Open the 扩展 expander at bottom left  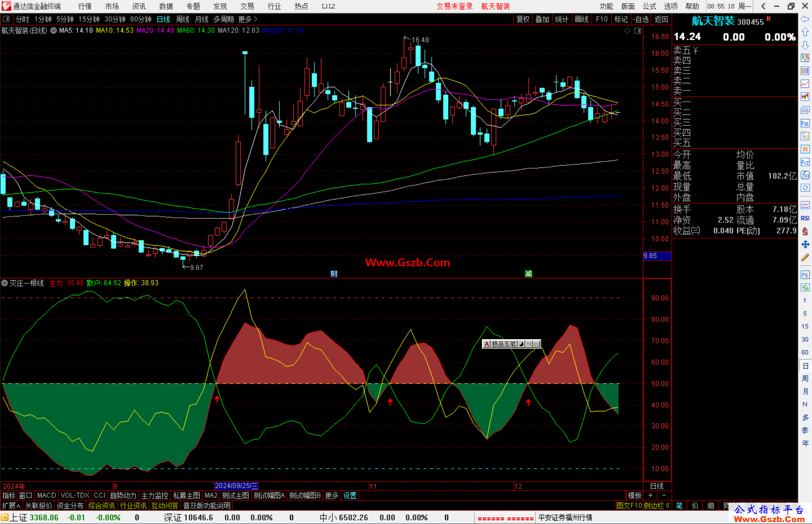click(x=11, y=506)
